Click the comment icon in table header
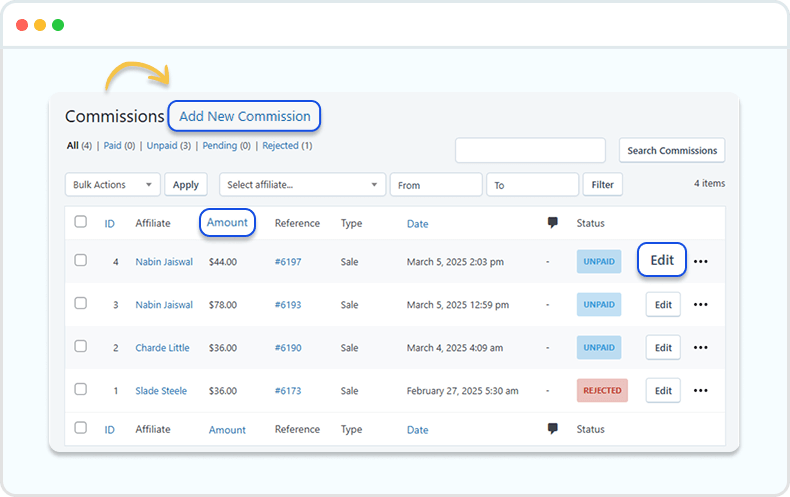This screenshot has width=790, height=497. click(x=553, y=222)
